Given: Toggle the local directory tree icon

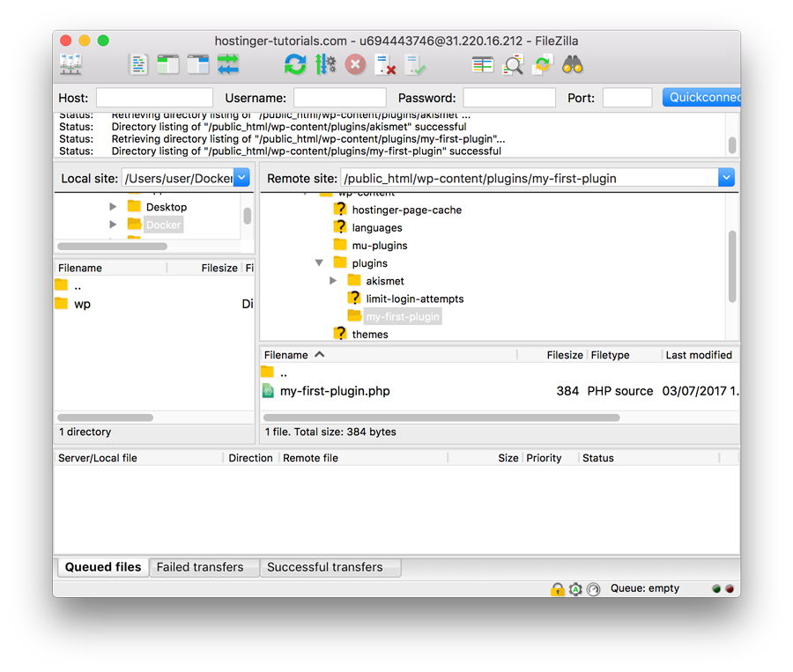Looking at the screenshot, I should tap(168, 64).
